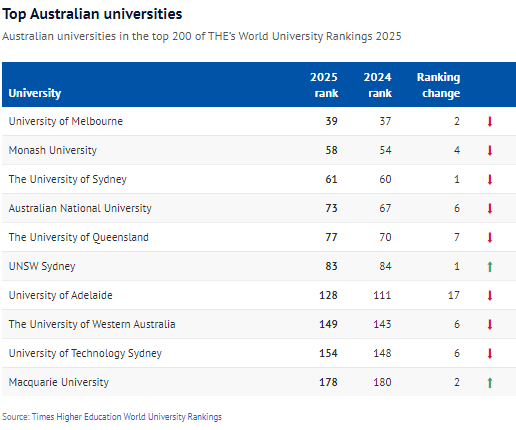The height and width of the screenshot is (430, 516).
Task: Select 'Macquarie University' name
Action: pyautogui.click(x=59, y=382)
